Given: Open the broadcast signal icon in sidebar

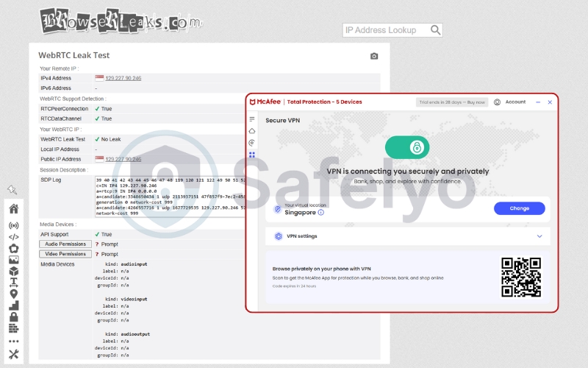Looking at the screenshot, I should point(14,226).
